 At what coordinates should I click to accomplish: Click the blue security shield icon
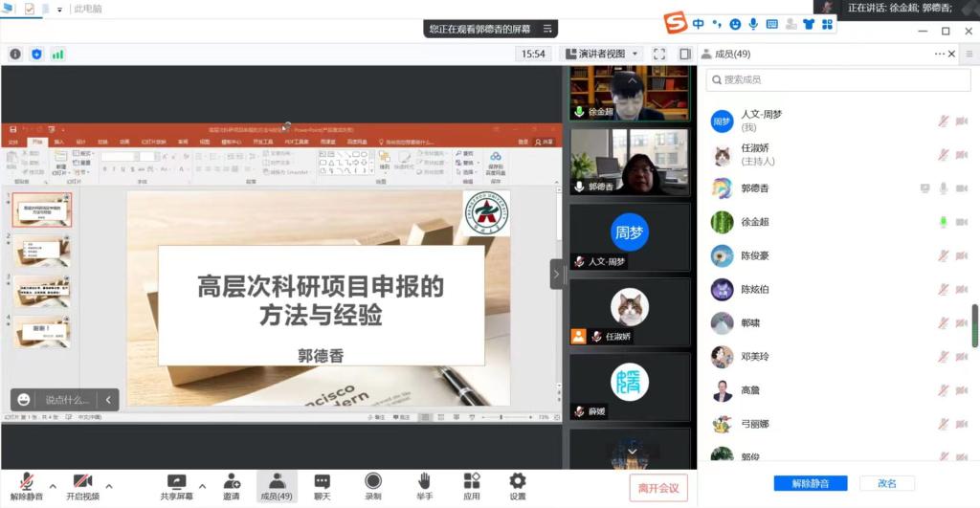click(x=36, y=54)
